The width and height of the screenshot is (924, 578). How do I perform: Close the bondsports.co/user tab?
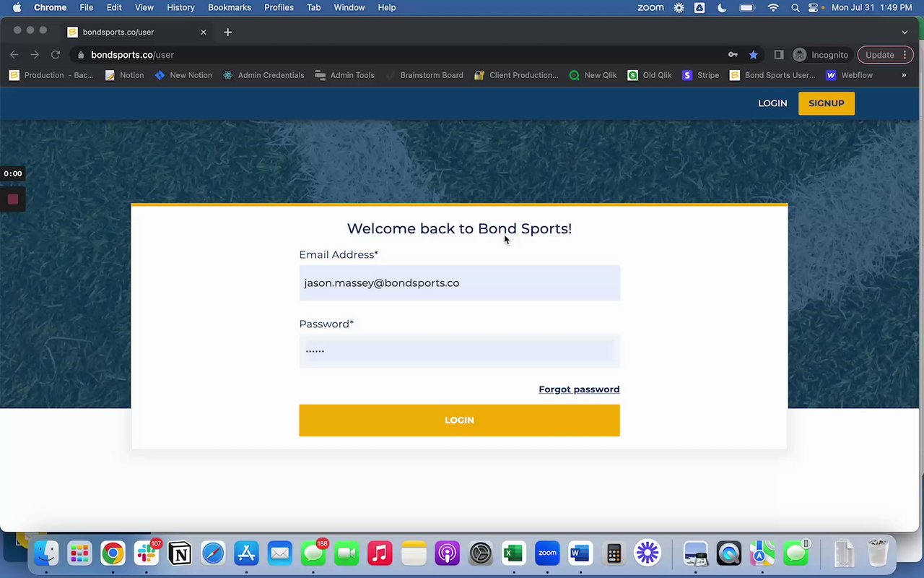pyautogui.click(x=203, y=32)
